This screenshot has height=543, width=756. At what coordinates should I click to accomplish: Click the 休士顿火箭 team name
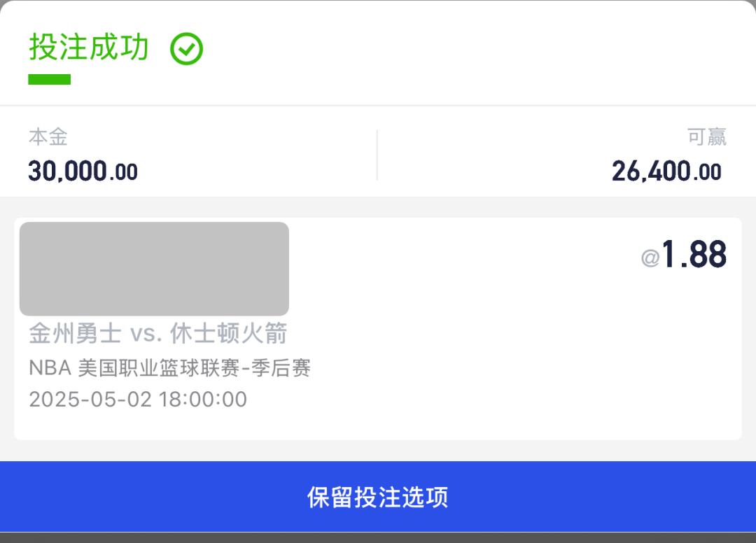[229, 334]
